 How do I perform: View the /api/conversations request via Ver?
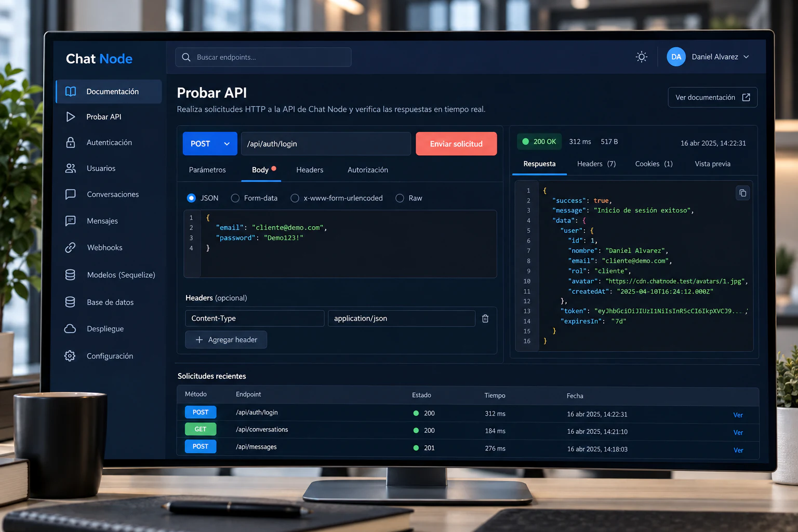pos(738,433)
